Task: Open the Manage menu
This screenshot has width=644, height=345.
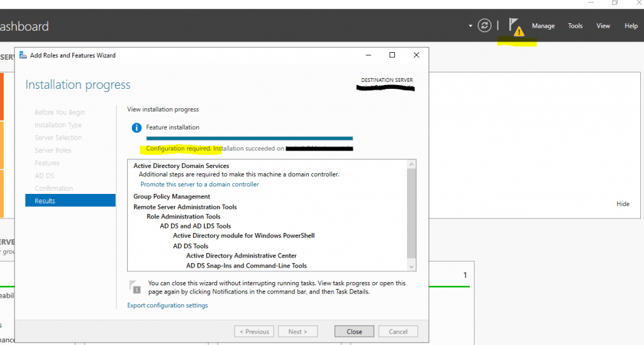Action: pyautogui.click(x=543, y=26)
